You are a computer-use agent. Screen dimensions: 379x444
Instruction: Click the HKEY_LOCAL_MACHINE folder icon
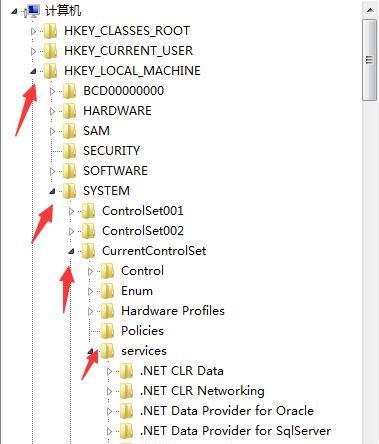point(51,71)
